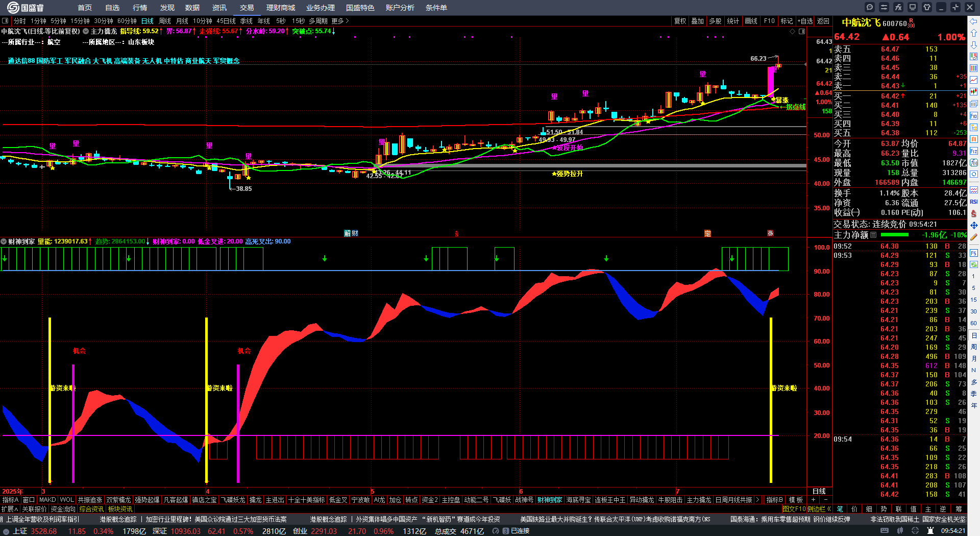This screenshot has width=980, height=536.
Task: Click the 返回 return button
Action: pyautogui.click(x=823, y=21)
